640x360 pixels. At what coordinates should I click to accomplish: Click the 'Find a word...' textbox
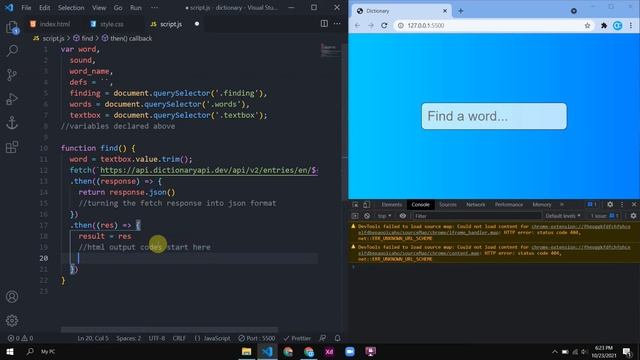click(494, 116)
